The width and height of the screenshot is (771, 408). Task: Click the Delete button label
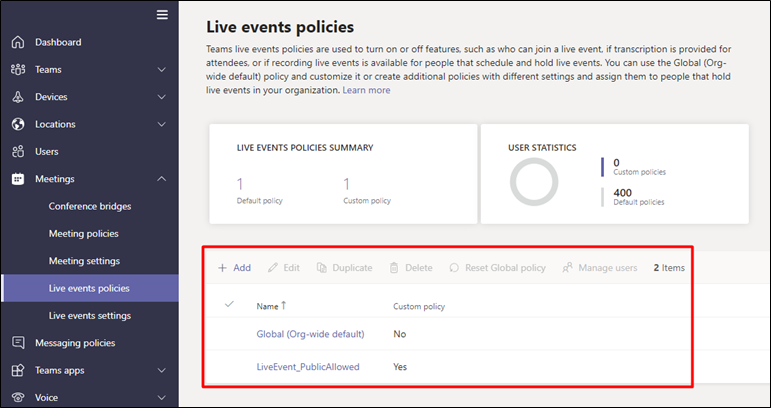tap(419, 268)
